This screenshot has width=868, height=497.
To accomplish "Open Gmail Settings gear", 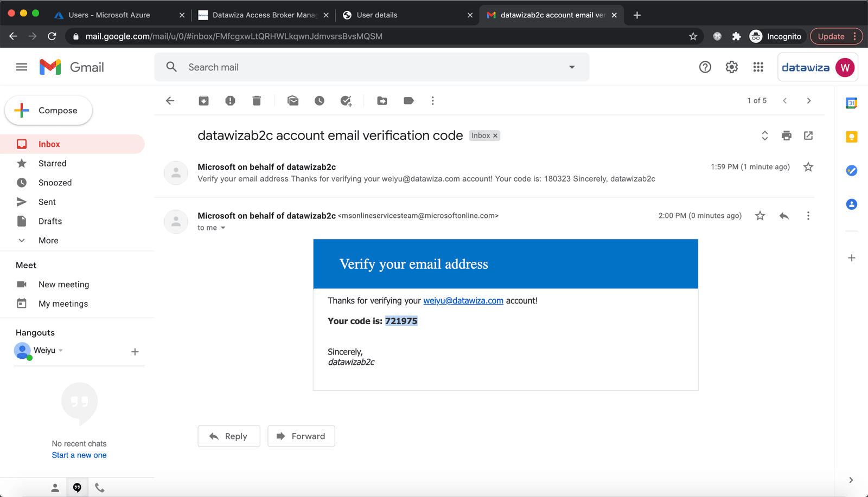I will [732, 67].
